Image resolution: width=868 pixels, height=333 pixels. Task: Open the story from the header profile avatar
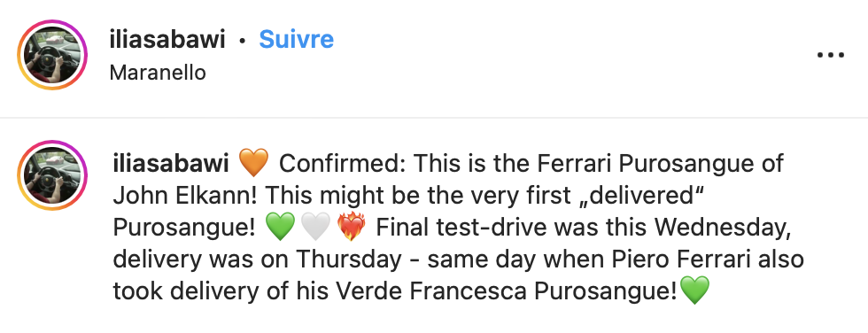[52, 55]
